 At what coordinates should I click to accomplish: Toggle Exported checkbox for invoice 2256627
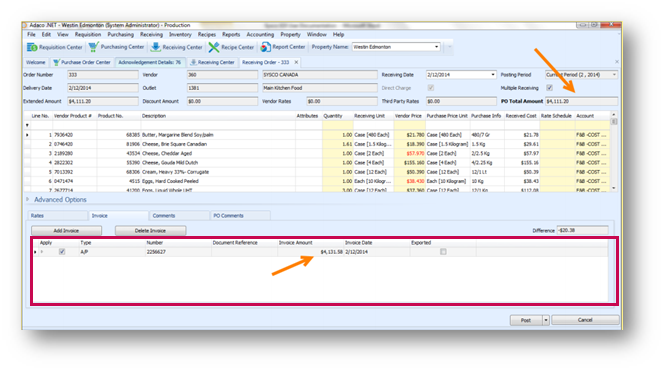pyautogui.click(x=443, y=252)
